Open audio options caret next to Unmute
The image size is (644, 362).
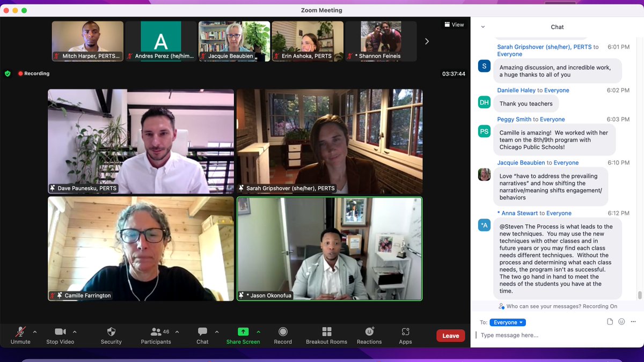35,332
